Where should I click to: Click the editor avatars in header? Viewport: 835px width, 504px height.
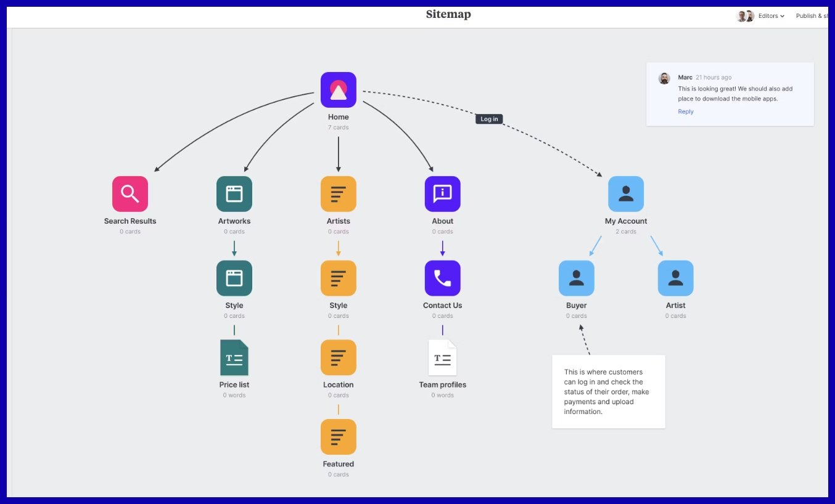point(745,16)
